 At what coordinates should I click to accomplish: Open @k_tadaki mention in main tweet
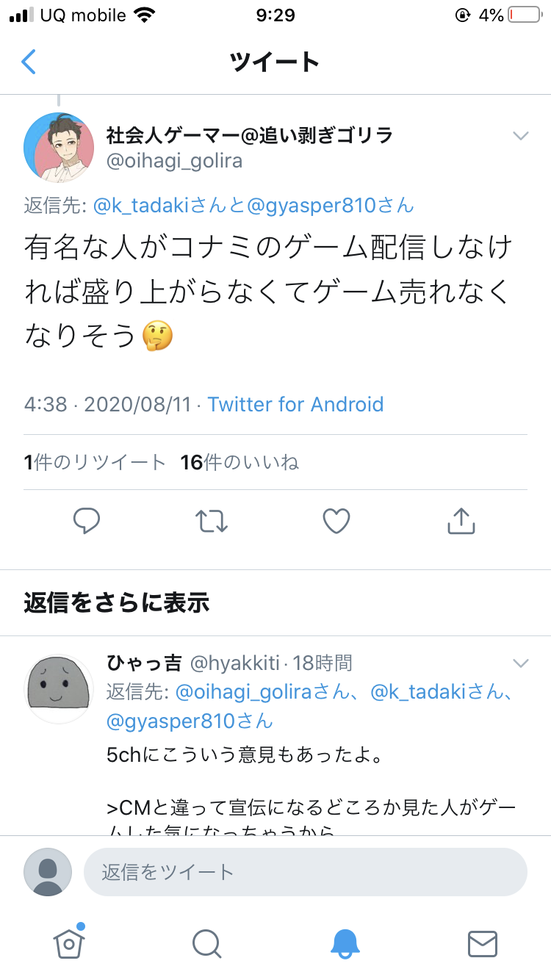(x=141, y=205)
